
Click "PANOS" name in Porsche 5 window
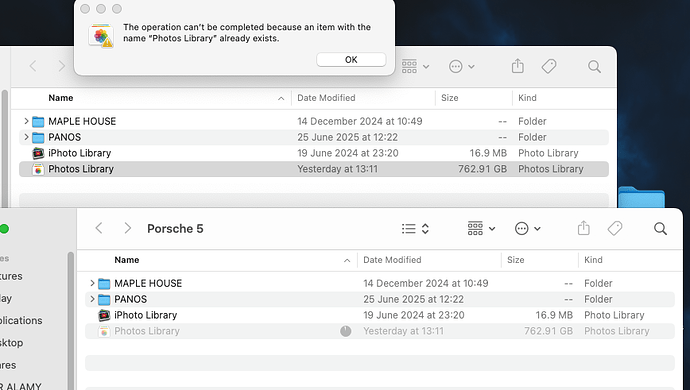tap(131, 299)
